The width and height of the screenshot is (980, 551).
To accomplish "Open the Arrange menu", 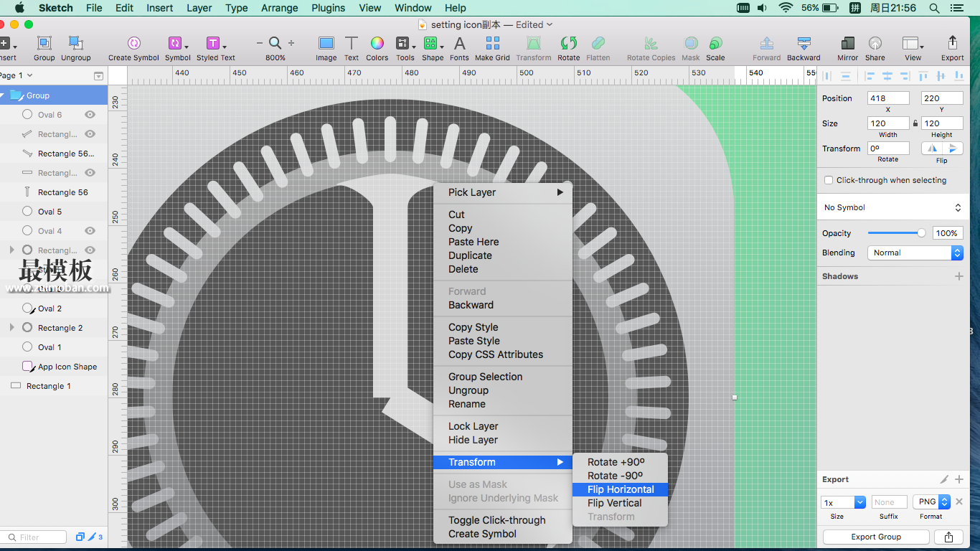I will [279, 8].
